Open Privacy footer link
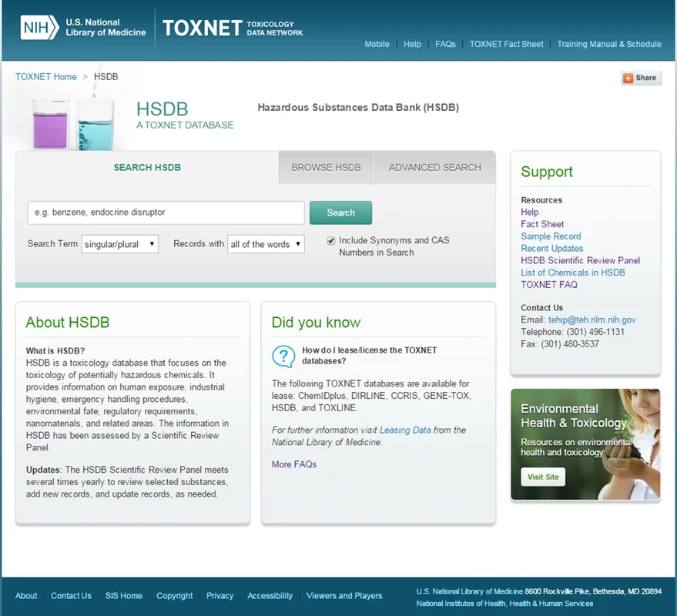The width and height of the screenshot is (677, 616). pyautogui.click(x=220, y=596)
